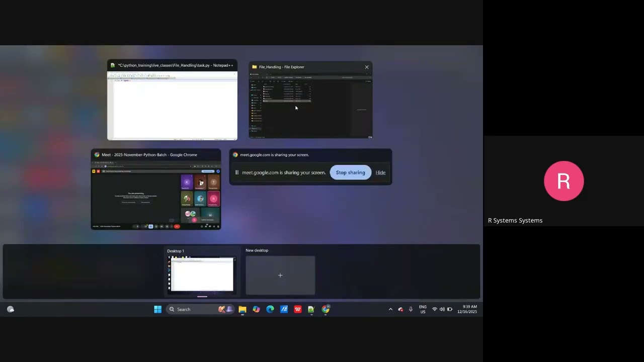
Task: Open File Explorer from the taskbar
Action: 243,309
